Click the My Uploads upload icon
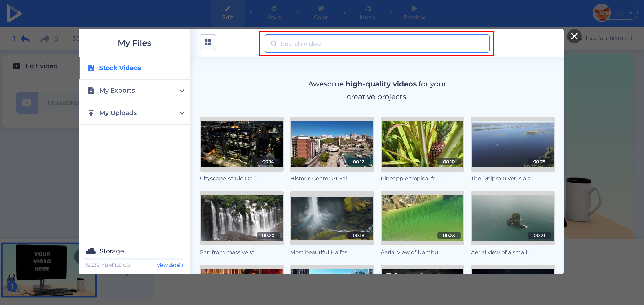The image size is (644, 305). coord(91,113)
